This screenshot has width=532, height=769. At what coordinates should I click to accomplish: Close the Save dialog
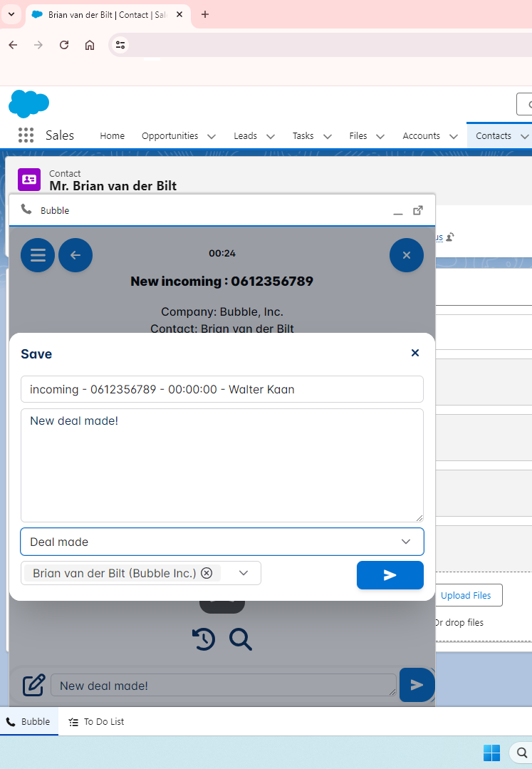pos(415,353)
